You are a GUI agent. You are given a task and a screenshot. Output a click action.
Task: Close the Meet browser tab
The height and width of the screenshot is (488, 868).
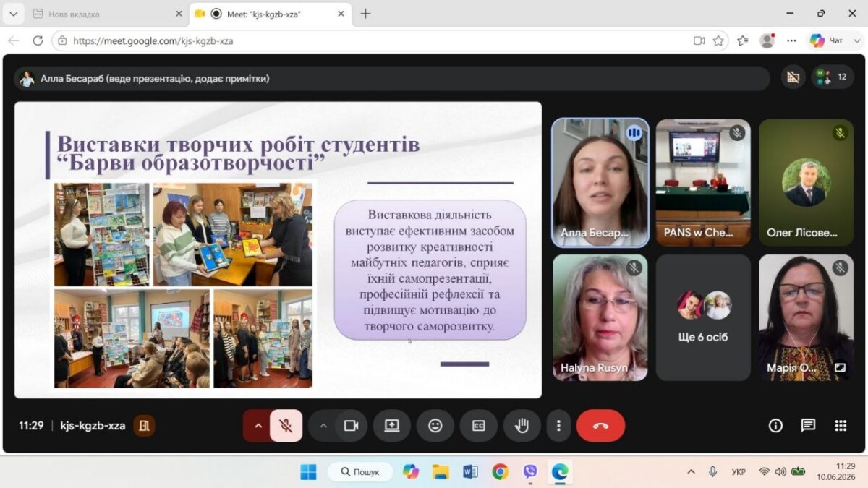point(341,14)
